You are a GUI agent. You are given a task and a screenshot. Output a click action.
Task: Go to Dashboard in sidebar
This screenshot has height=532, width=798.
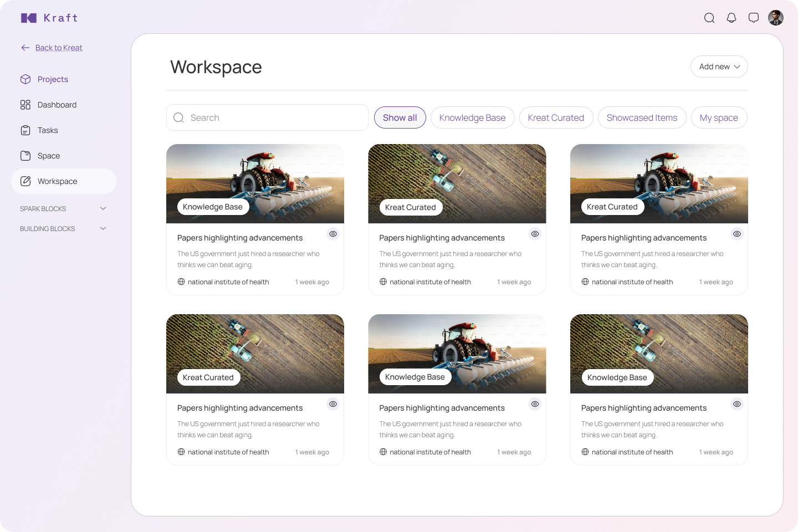(x=57, y=105)
